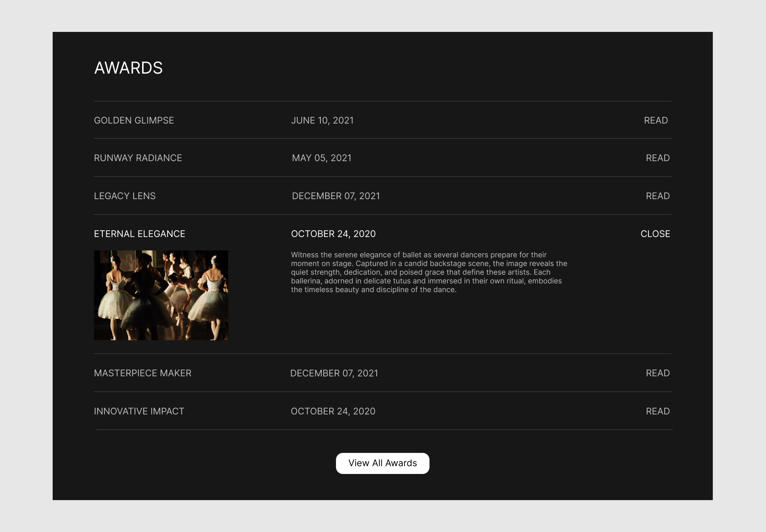Select the Golden Glimpse award title
766x532 pixels.
coord(134,120)
